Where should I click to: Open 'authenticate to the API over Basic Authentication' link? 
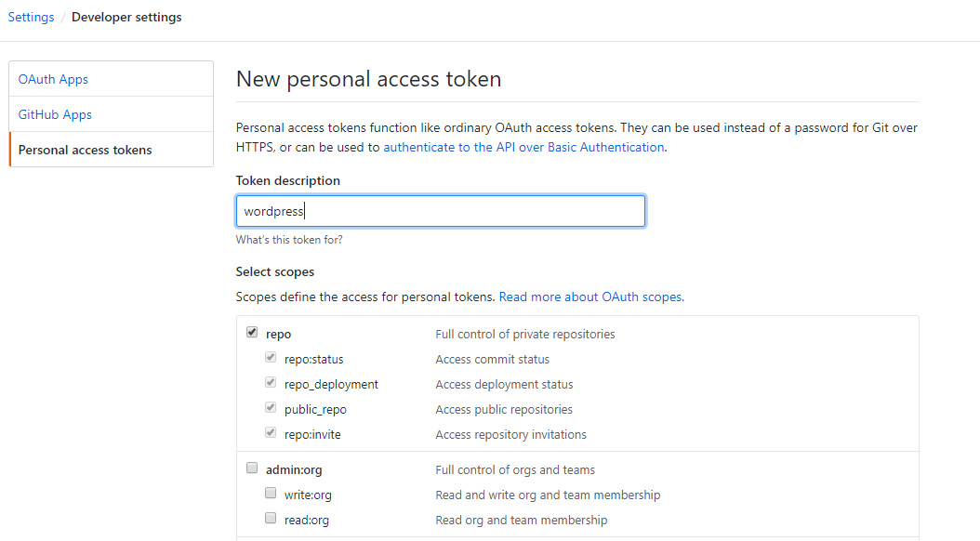[x=523, y=147]
